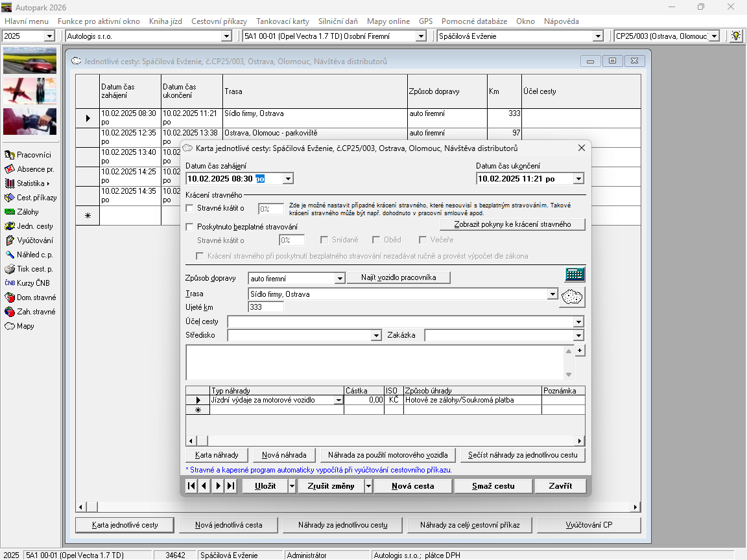Image resolution: width=747 pixels, height=560 pixels.
Task: Click the lightbulb icon in top toolbar
Action: 736,36
